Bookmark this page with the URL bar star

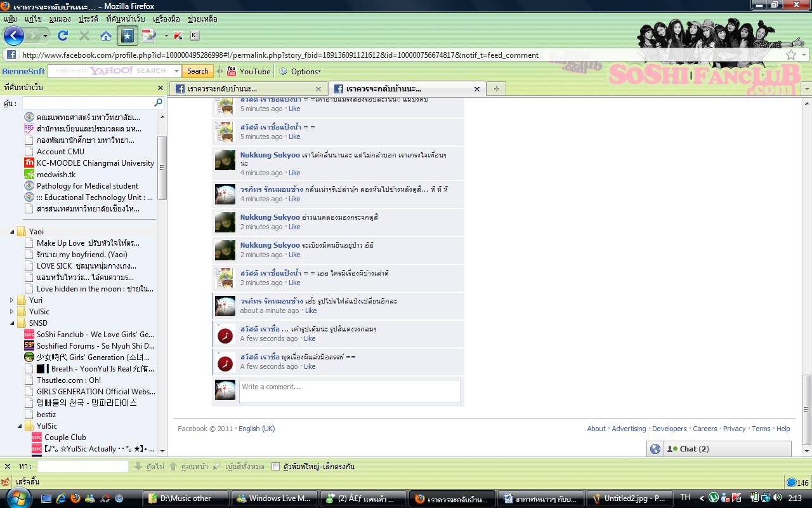pos(790,55)
